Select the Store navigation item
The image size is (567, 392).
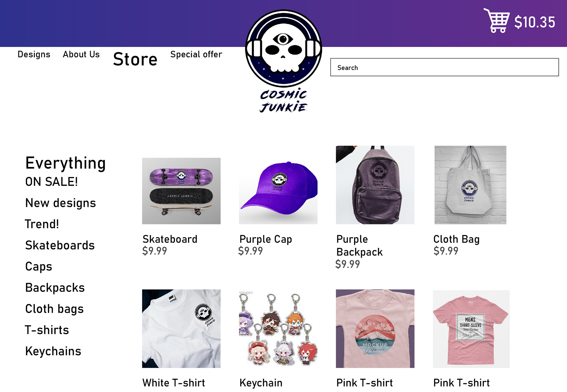click(135, 59)
